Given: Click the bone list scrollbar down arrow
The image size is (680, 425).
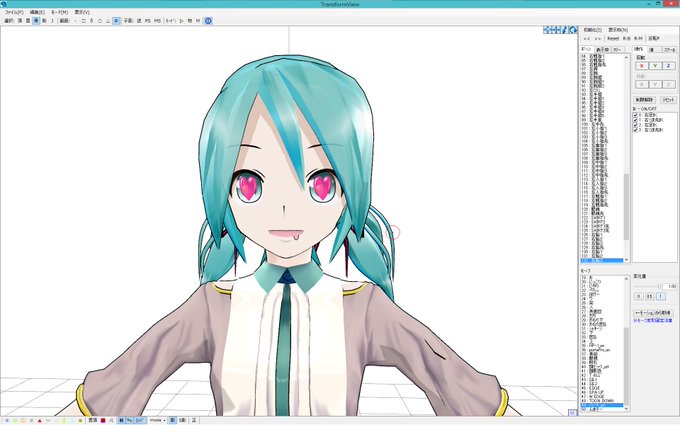Looking at the screenshot, I should 626,260.
